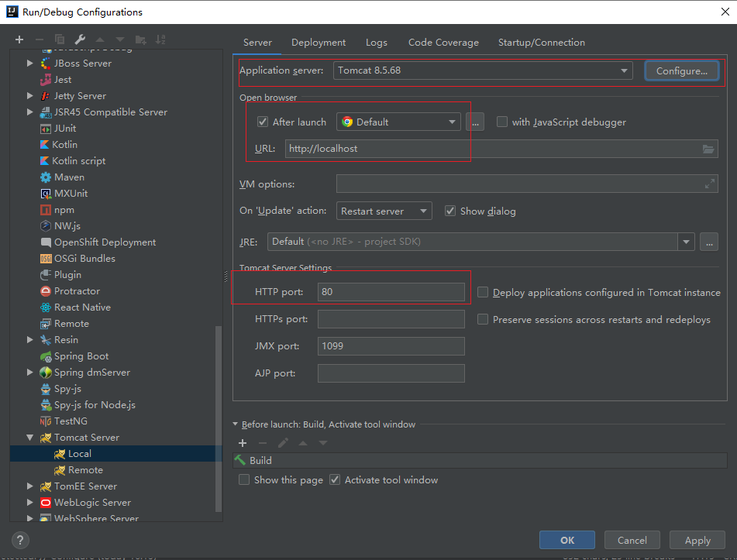This screenshot has height=560, width=737.
Task: Check Preserve sessions across restarts and redeploys
Action: (483, 319)
